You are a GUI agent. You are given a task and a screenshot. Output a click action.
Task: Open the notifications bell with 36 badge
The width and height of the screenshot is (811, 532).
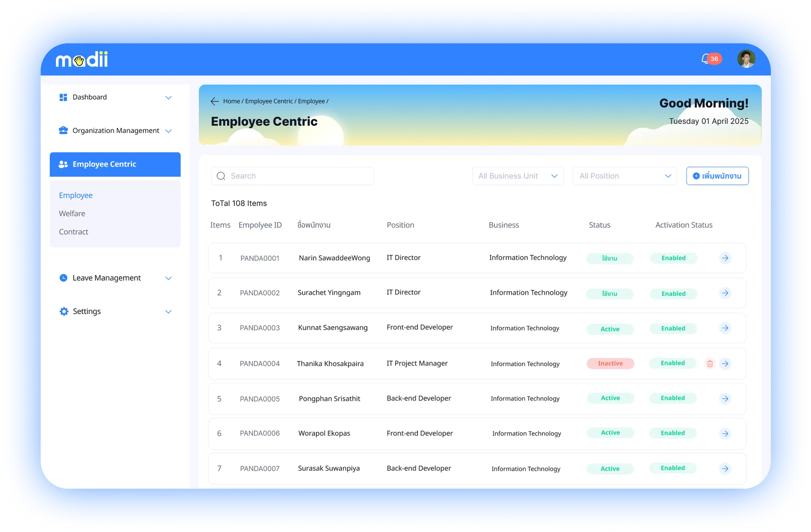click(x=711, y=59)
